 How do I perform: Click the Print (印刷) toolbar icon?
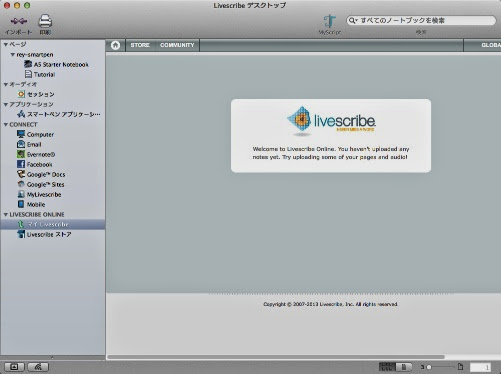pyautogui.click(x=45, y=21)
